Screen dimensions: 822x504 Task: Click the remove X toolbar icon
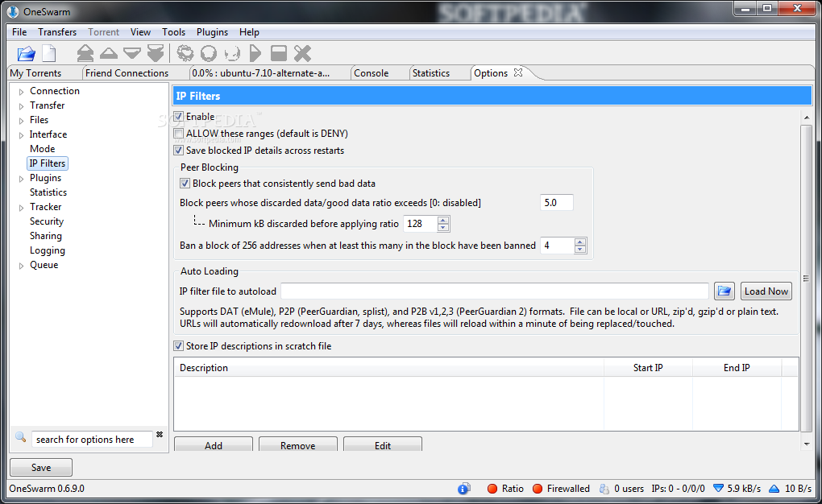[302, 53]
